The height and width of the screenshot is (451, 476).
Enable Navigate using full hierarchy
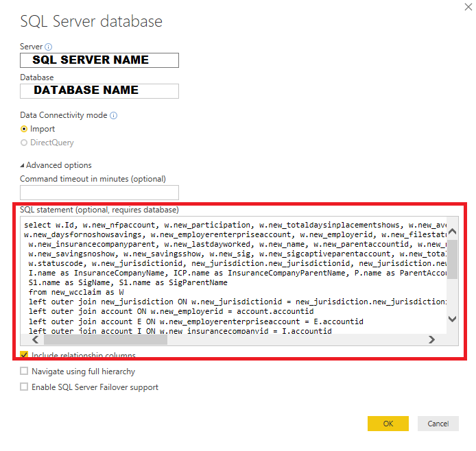24,371
